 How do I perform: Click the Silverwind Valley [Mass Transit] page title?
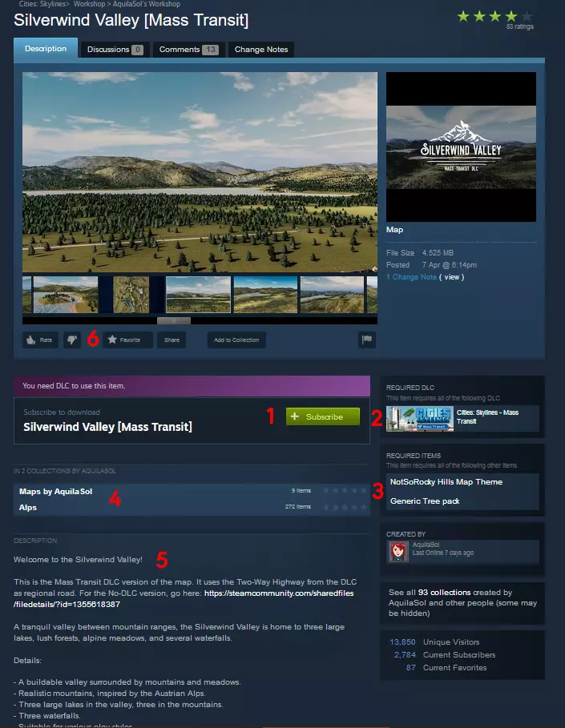[x=131, y=21]
